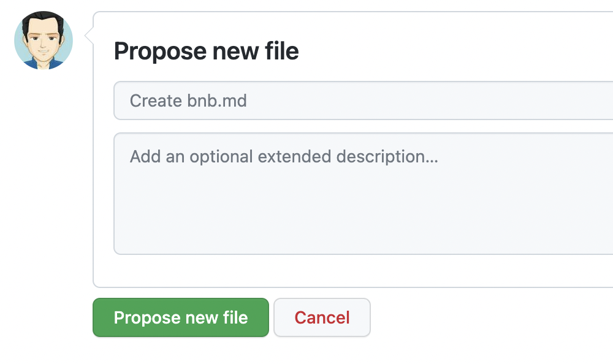Open the profile from the cartoon avatar
Screen dimensions: 613x364
(x=44, y=40)
